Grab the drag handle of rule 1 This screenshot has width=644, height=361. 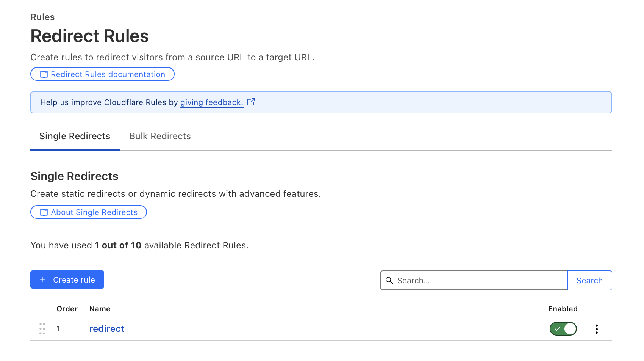point(42,329)
